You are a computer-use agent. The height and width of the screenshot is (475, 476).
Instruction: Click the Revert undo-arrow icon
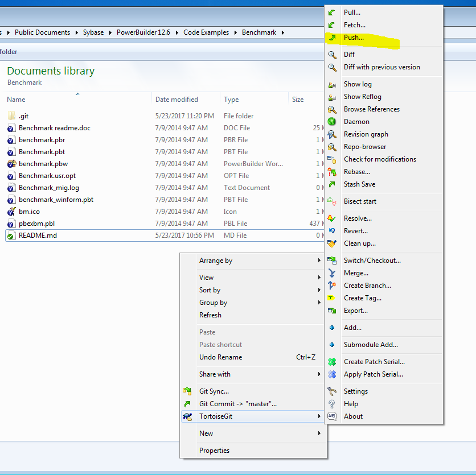(332, 231)
